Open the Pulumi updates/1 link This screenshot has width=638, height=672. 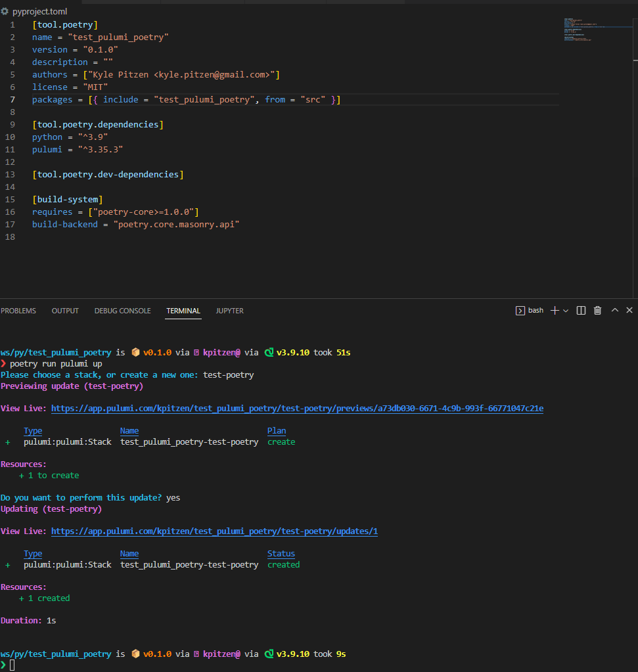tap(215, 531)
